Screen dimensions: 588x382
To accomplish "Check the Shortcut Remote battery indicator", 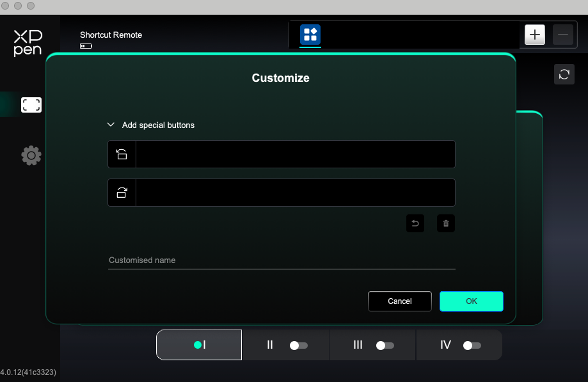I will (x=86, y=46).
